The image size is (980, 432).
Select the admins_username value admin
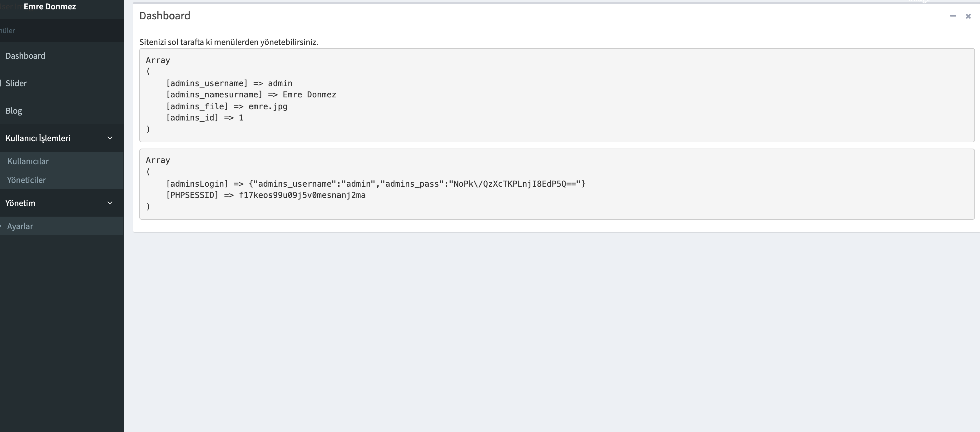coord(280,83)
